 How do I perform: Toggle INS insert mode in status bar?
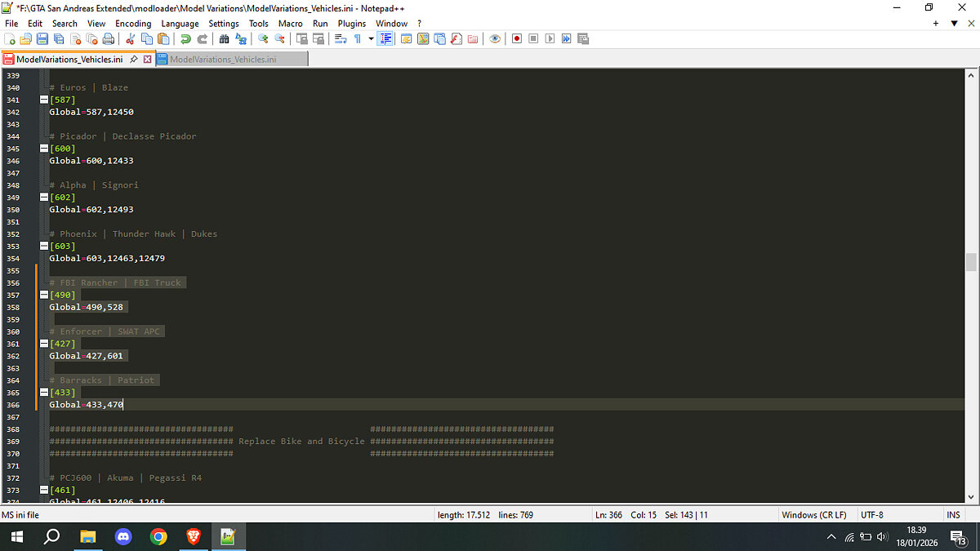953,515
